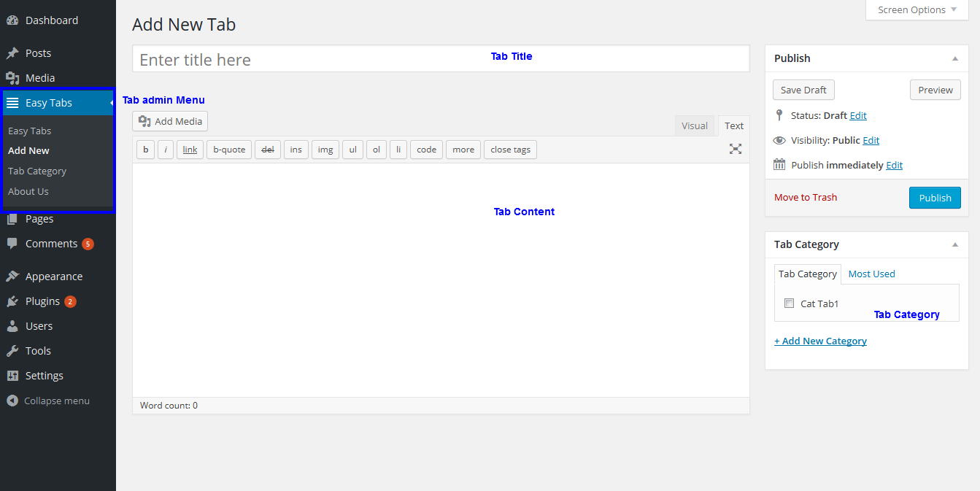980x491 pixels.
Task: Collapse the admin sidebar menu
Action: pyautogui.click(x=48, y=401)
